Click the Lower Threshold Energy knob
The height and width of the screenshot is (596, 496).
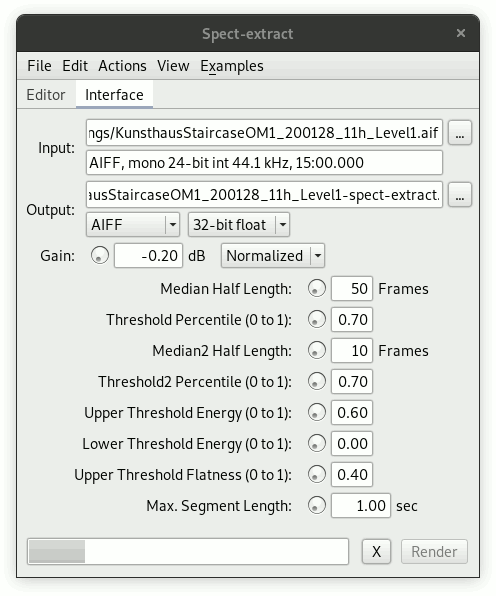point(317,444)
